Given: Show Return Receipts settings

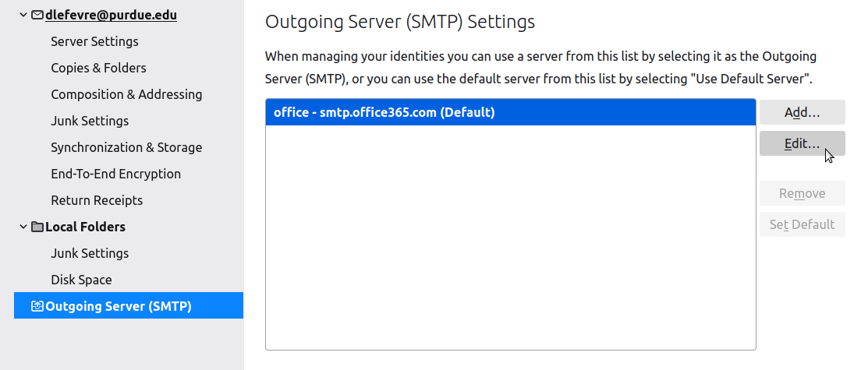Looking at the screenshot, I should [x=97, y=200].
